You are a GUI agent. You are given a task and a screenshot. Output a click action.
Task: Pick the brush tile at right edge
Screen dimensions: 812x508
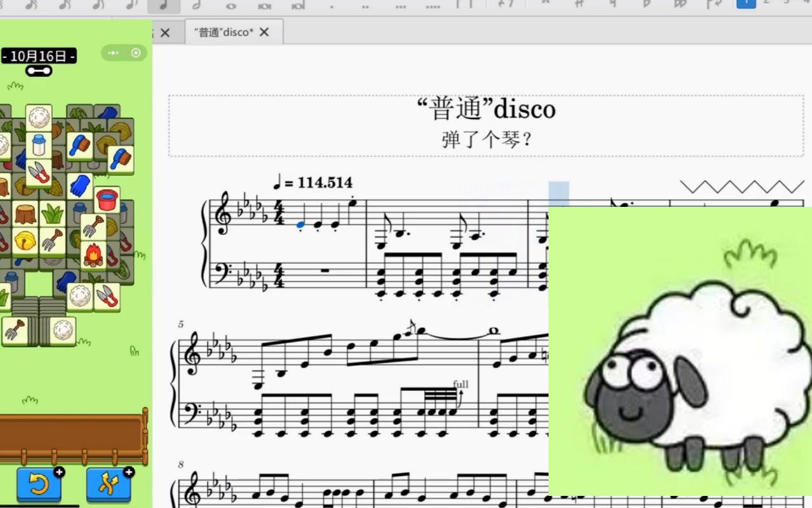(120, 160)
